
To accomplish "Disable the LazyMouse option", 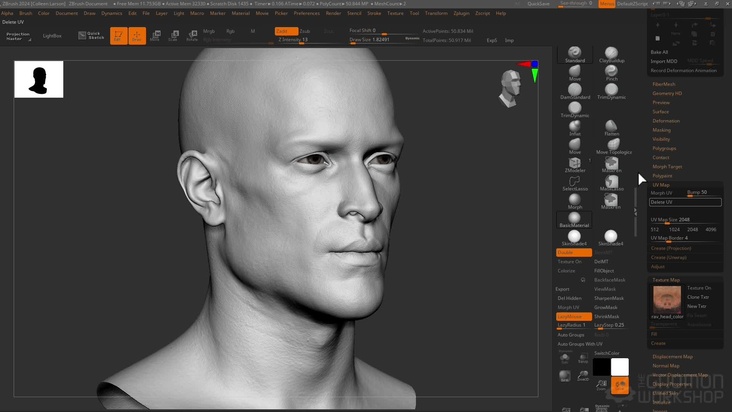I will (x=574, y=316).
